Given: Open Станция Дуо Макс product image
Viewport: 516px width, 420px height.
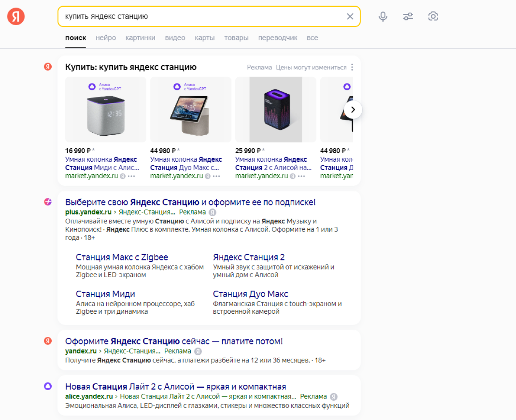Looking at the screenshot, I should click(191, 110).
